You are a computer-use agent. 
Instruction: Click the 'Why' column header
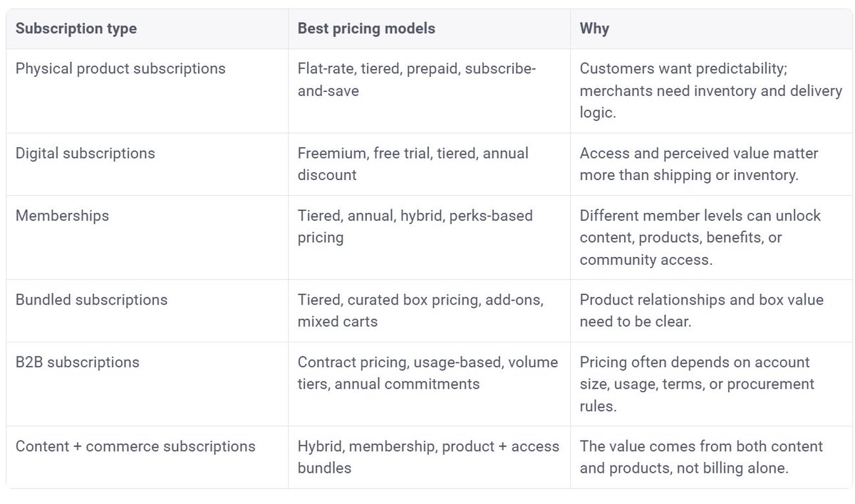594,29
